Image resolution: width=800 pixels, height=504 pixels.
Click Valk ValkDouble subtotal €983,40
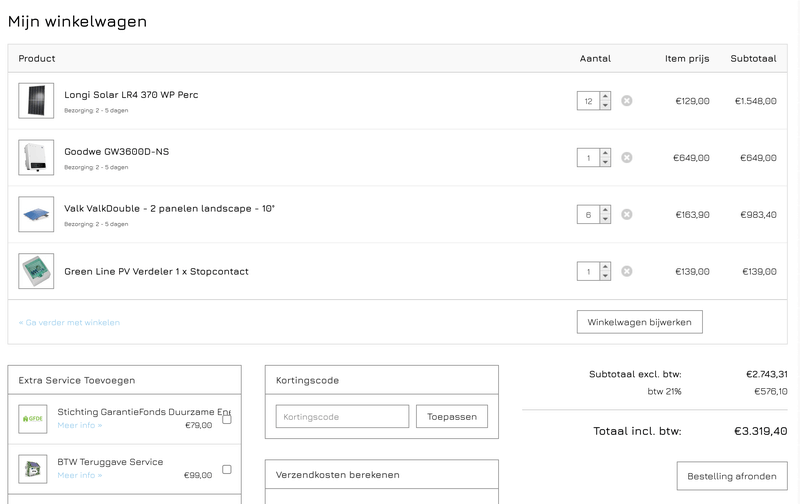pyautogui.click(x=758, y=215)
